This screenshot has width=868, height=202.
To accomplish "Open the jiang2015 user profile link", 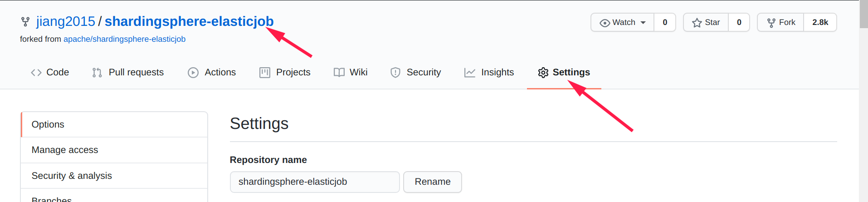I will tap(66, 21).
